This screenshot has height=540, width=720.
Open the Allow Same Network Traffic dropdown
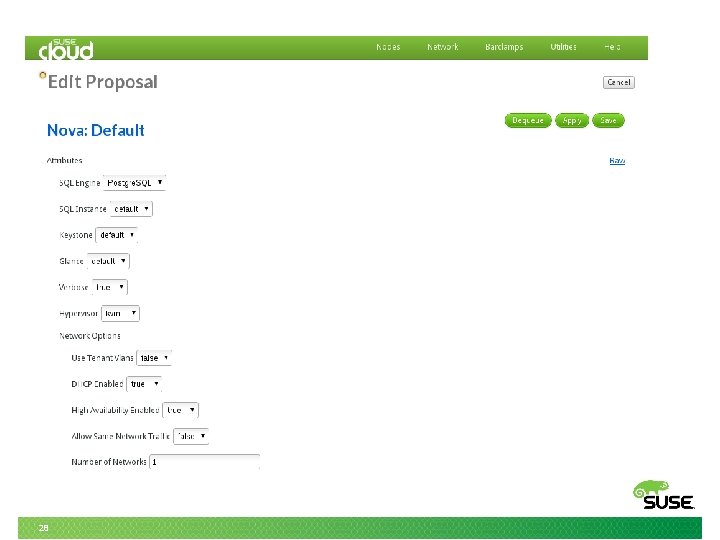[191, 436]
